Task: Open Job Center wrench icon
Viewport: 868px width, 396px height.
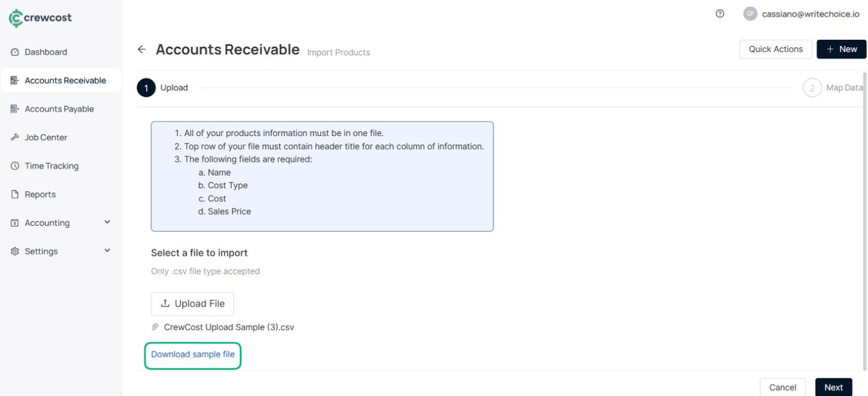Action: [14, 137]
